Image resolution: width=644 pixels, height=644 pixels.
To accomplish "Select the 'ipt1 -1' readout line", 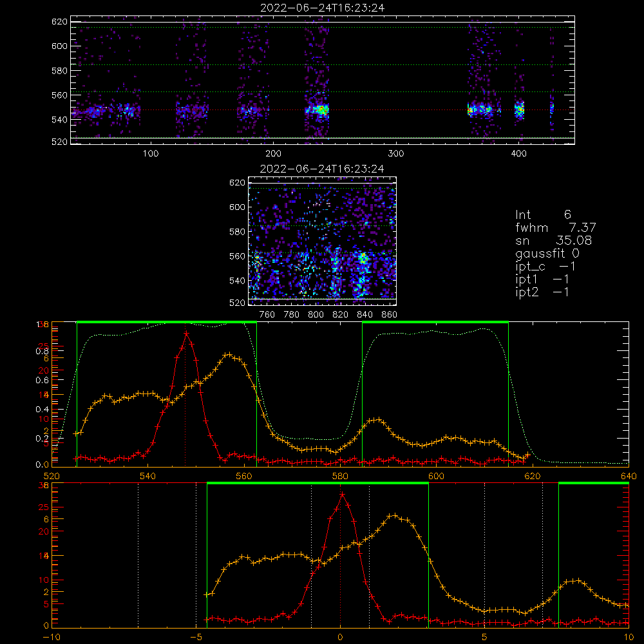I will click(x=542, y=279).
